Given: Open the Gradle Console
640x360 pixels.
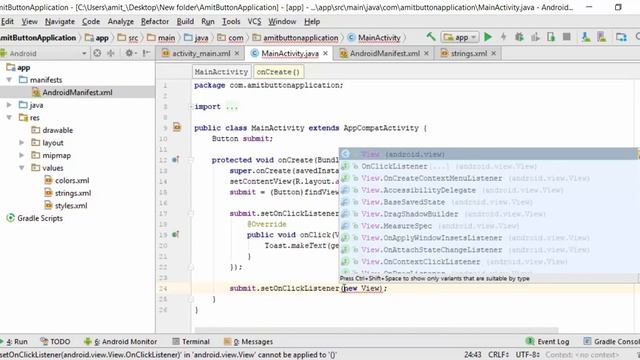Looking at the screenshot, I should click(x=611, y=342).
